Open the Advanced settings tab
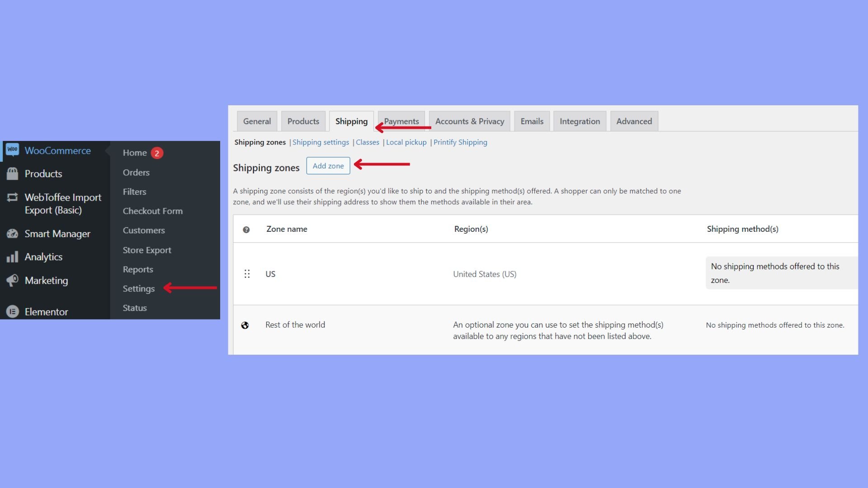Viewport: 868px width, 488px height. tap(634, 121)
